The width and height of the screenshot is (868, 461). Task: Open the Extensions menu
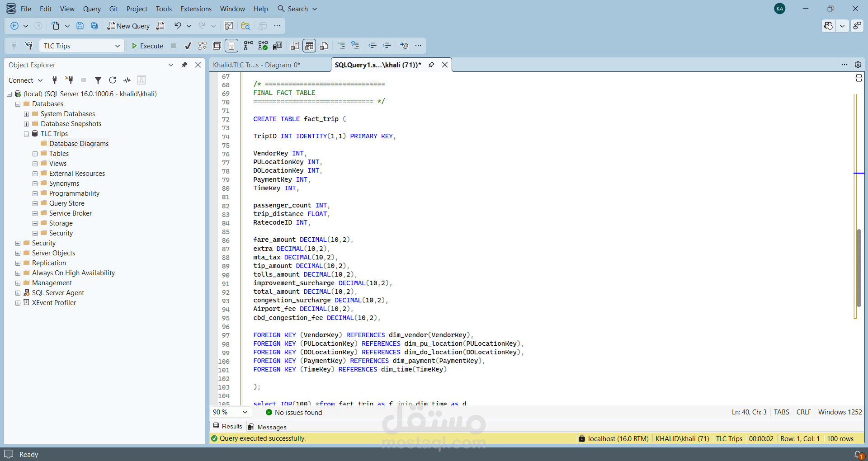pyautogui.click(x=196, y=9)
